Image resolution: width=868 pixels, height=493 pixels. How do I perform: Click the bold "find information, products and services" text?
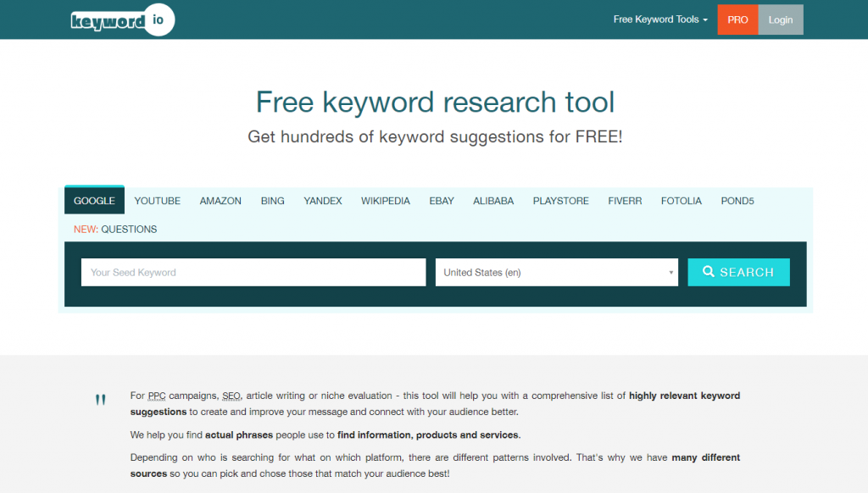[x=428, y=435]
